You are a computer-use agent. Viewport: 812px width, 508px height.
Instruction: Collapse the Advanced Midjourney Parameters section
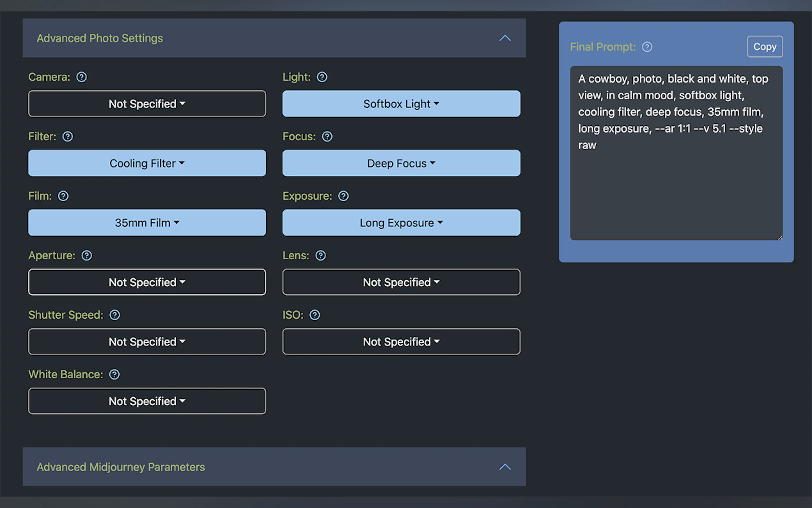pos(504,467)
